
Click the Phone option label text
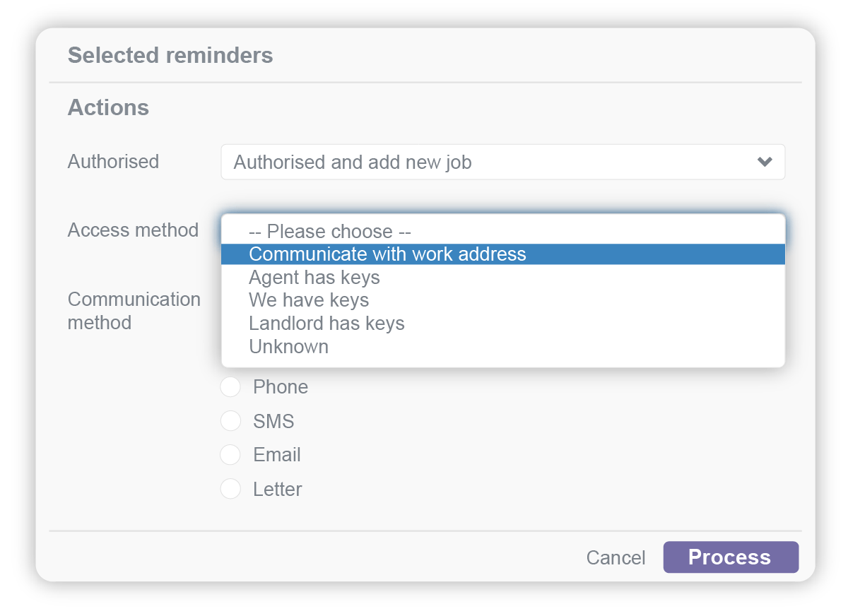[280, 386]
